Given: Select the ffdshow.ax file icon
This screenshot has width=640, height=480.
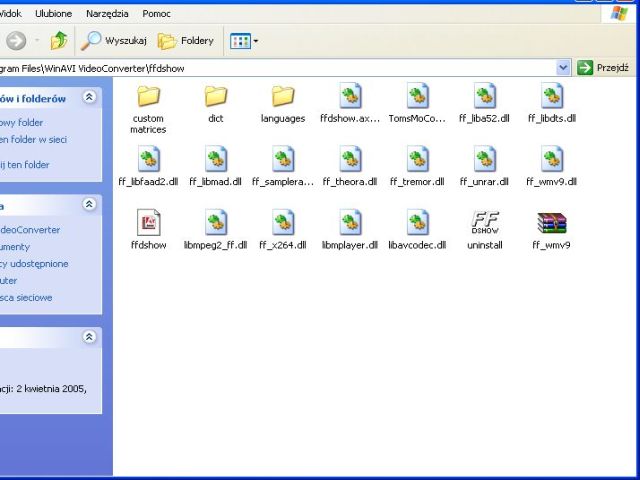Looking at the screenshot, I should (x=350, y=96).
